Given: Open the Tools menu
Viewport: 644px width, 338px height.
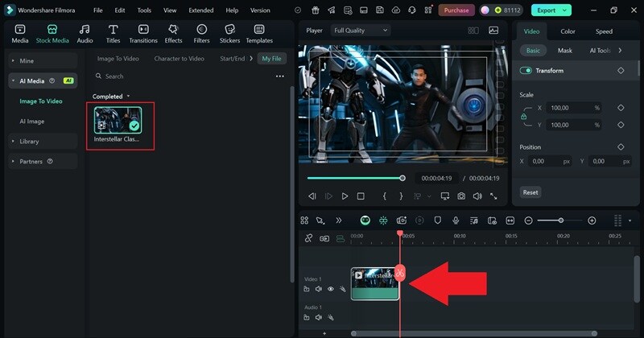Looking at the screenshot, I should tap(144, 10).
